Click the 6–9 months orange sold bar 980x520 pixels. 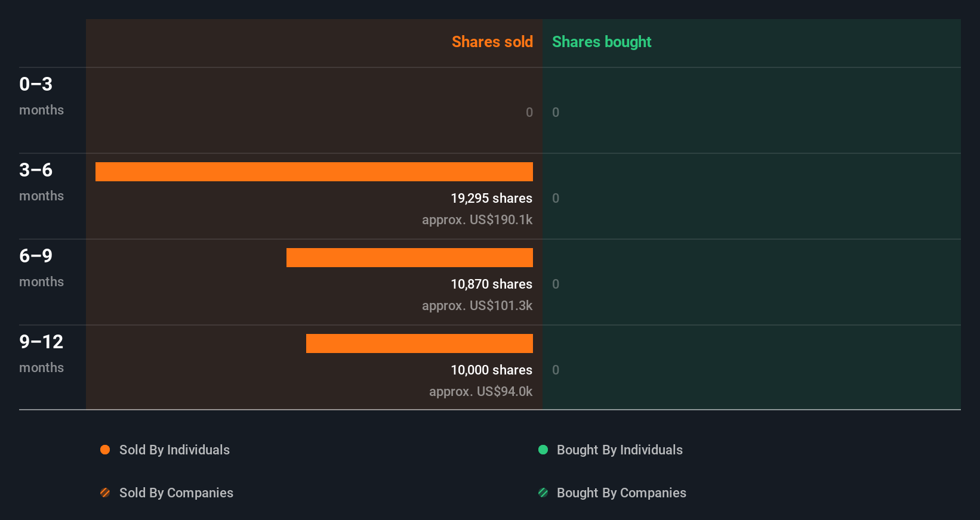[x=409, y=258]
